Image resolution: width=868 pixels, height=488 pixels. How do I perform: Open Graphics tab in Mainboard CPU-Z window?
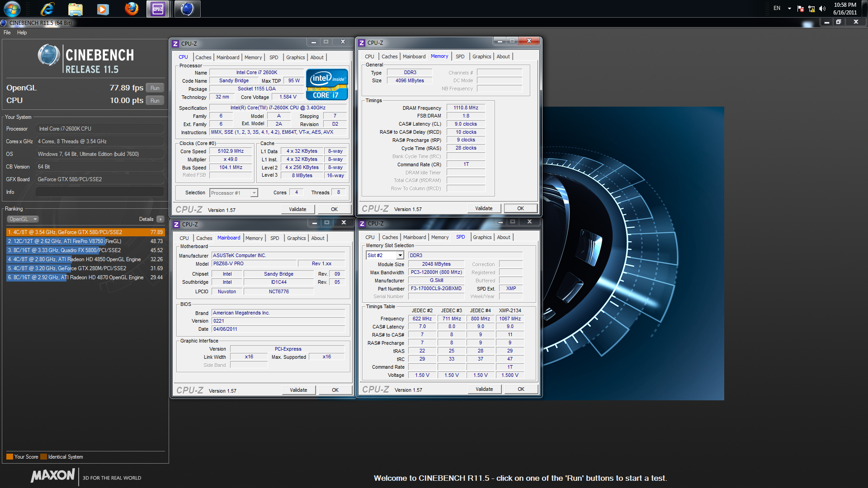(x=296, y=238)
